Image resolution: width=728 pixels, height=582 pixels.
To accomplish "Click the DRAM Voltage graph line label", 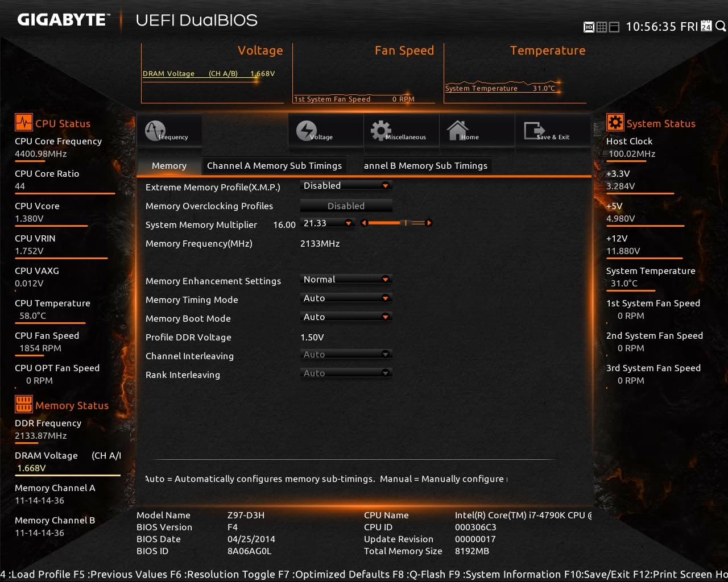I will (209, 73).
